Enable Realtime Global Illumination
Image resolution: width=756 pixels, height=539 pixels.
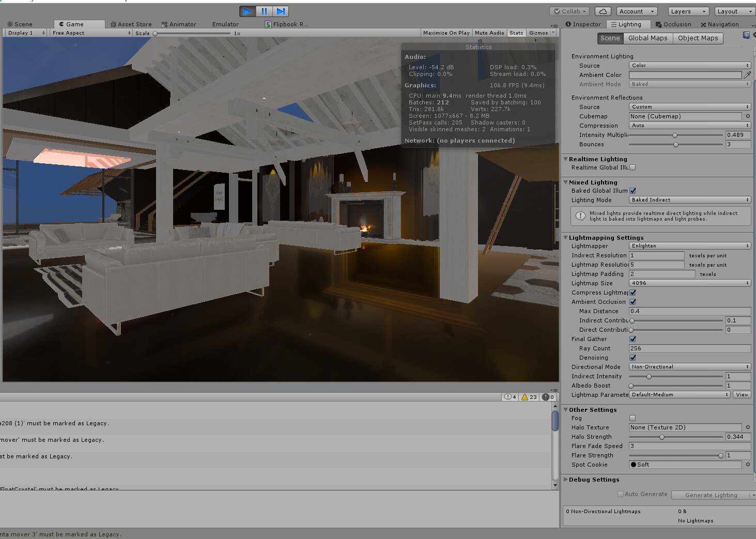click(x=632, y=167)
